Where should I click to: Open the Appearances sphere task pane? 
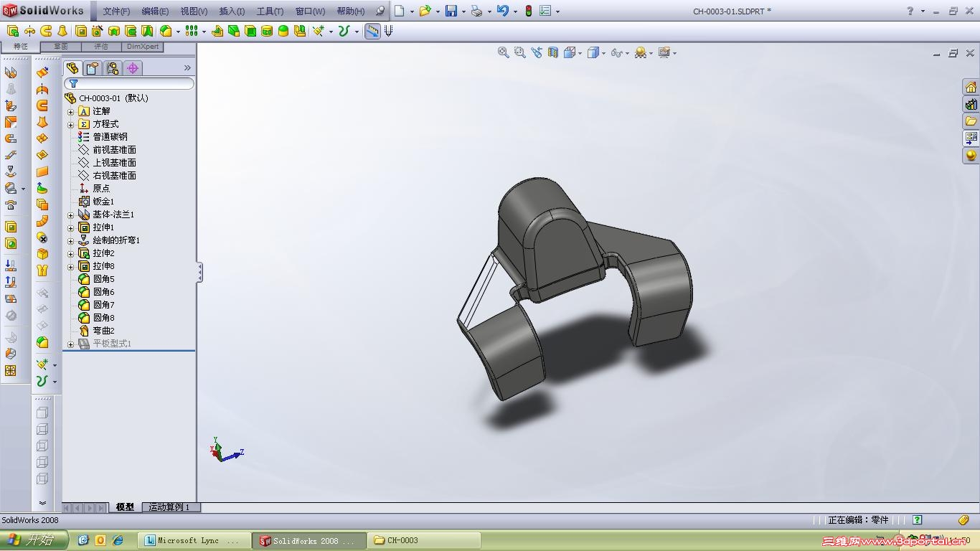pyautogui.click(x=971, y=155)
